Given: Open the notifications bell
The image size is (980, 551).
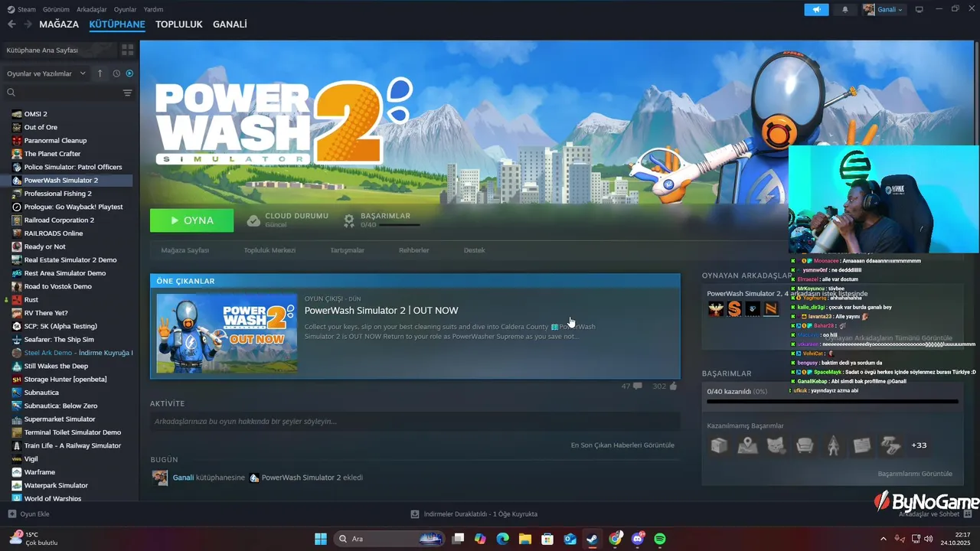Looking at the screenshot, I should (x=845, y=9).
